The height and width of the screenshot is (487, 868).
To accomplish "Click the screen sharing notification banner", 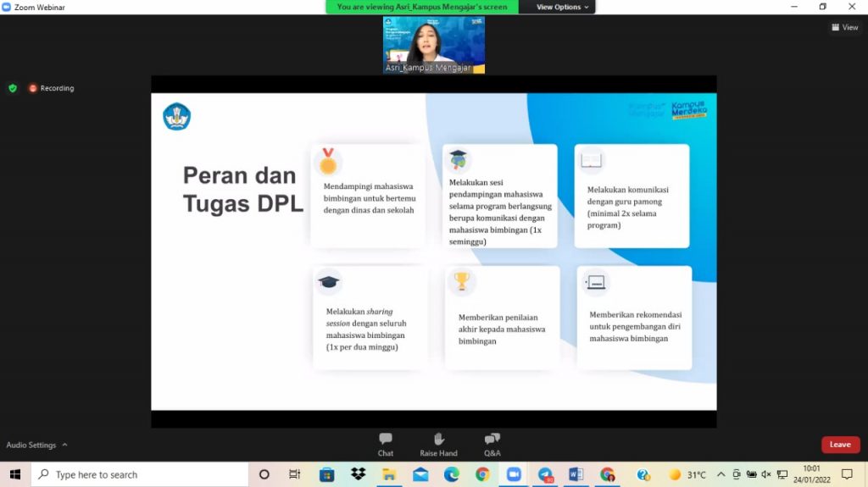I will (422, 7).
